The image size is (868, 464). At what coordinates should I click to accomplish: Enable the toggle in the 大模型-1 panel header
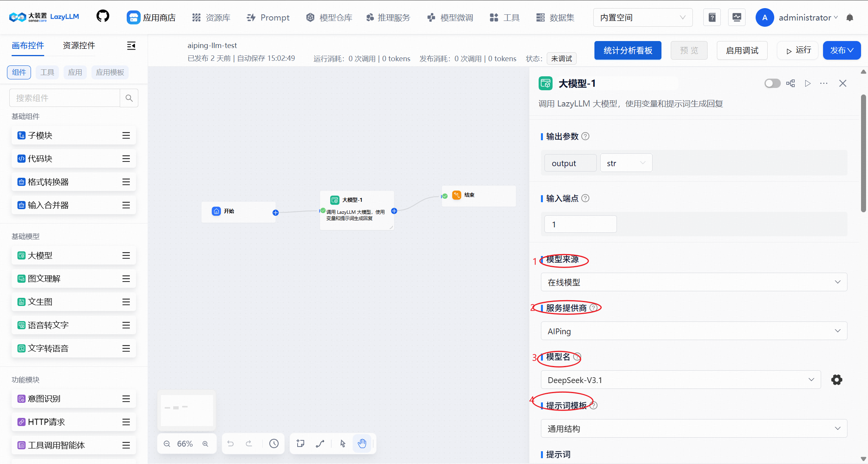click(772, 83)
